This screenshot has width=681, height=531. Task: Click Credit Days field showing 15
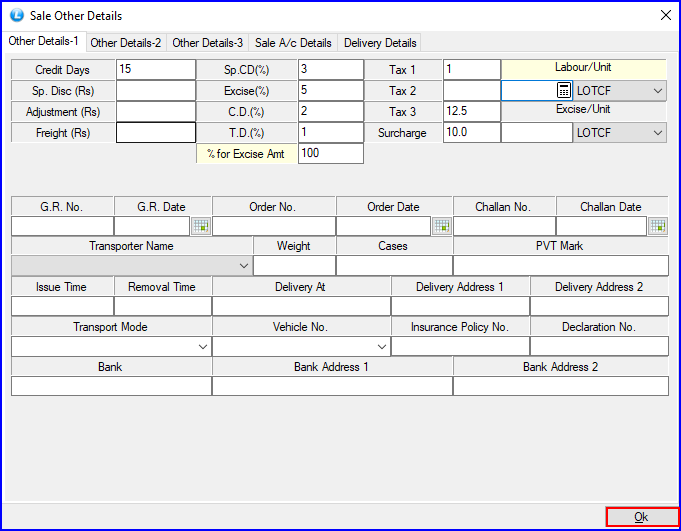pyautogui.click(x=156, y=69)
